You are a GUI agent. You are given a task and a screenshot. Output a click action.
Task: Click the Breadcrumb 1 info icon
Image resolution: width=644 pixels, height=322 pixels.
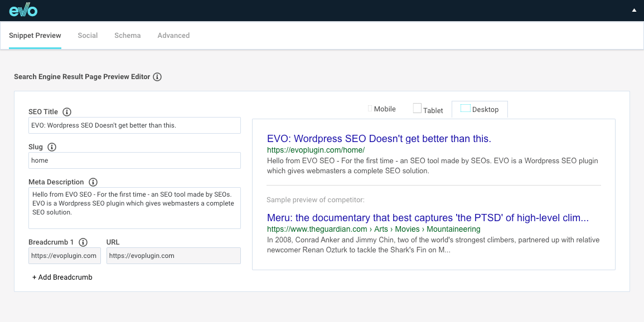pos(83,242)
